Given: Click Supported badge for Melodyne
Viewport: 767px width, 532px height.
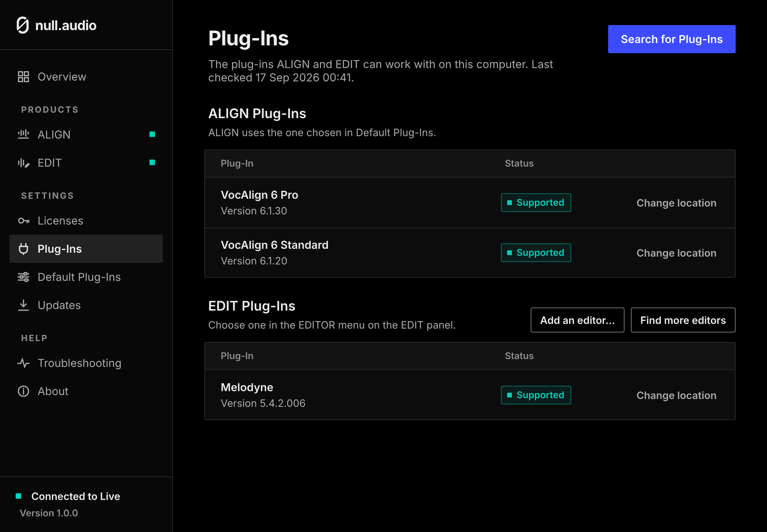Looking at the screenshot, I should [x=536, y=395].
